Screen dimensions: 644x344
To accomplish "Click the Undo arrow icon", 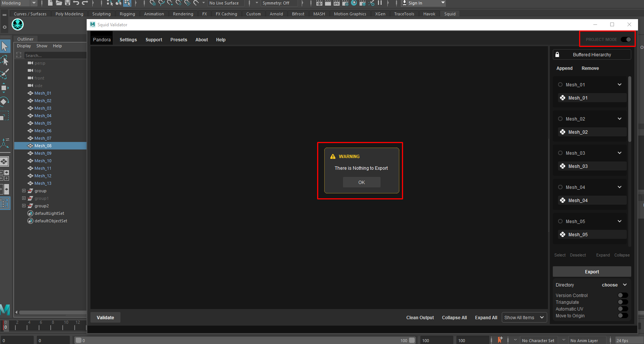I will pyautogui.click(x=76, y=3).
